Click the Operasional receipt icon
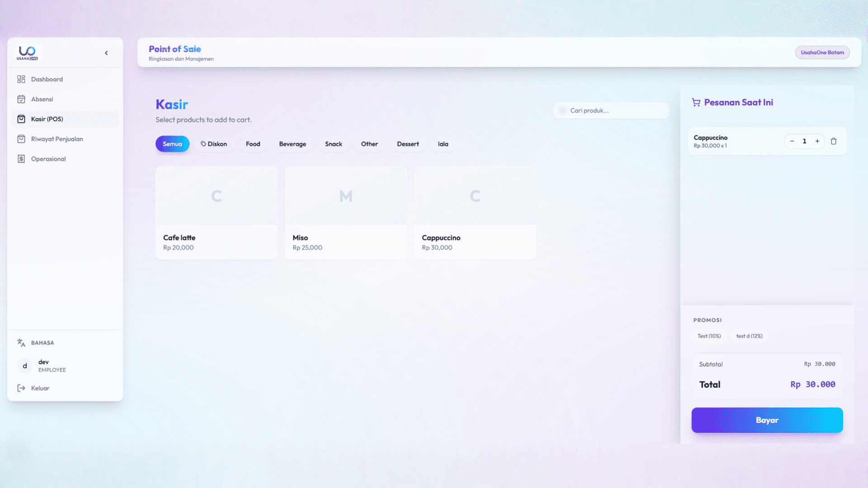The height and width of the screenshot is (488, 868). tap(21, 159)
